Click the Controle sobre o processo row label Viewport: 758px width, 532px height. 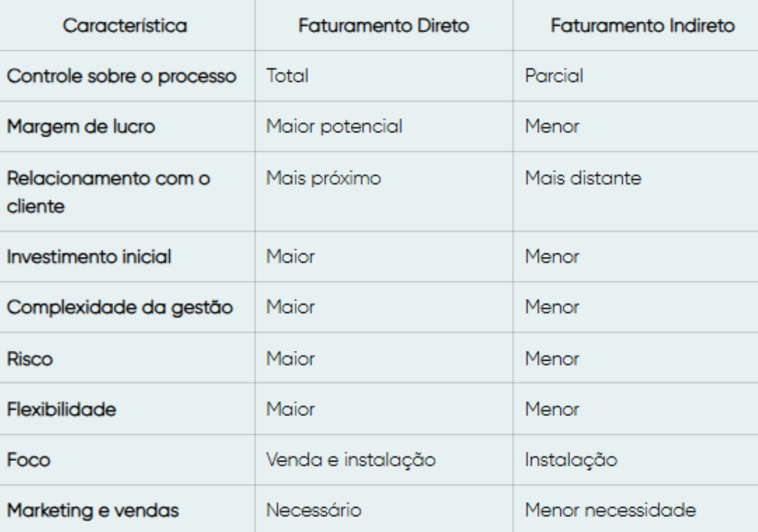tap(122, 76)
